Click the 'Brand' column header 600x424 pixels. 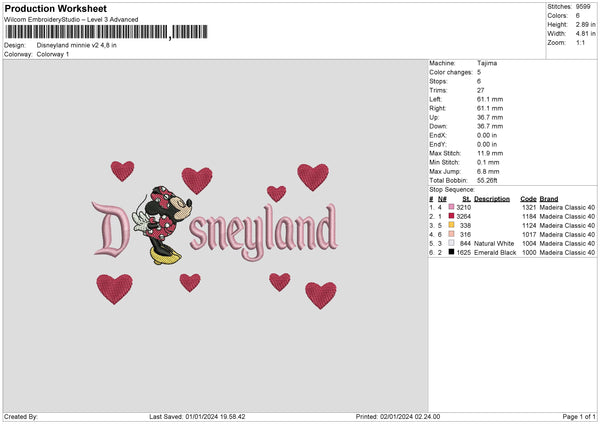coord(549,199)
